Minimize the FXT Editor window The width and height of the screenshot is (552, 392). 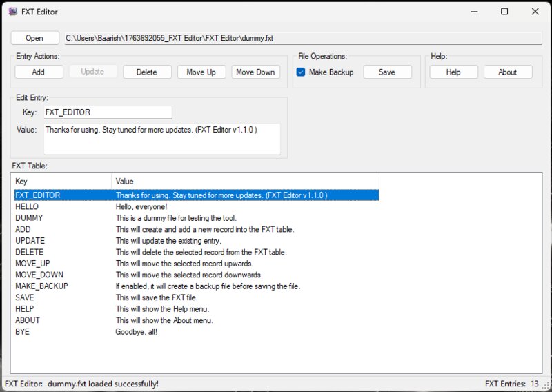(x=475, y=12)
